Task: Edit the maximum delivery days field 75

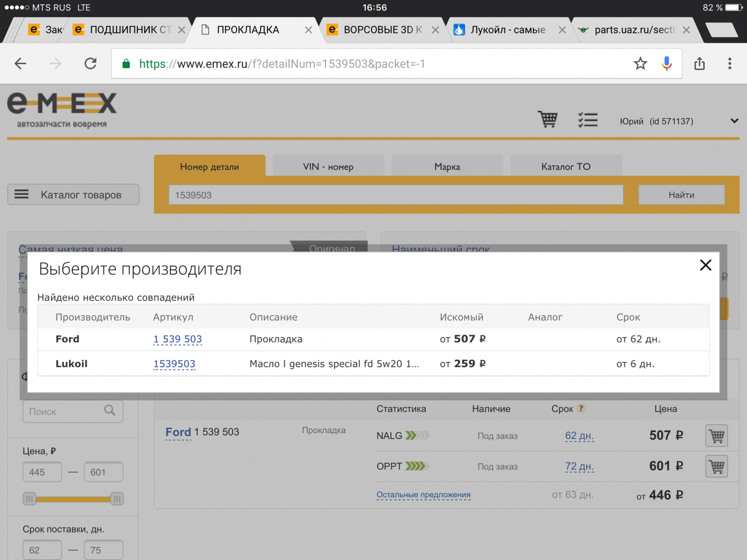Action: [x=104, y=550]
